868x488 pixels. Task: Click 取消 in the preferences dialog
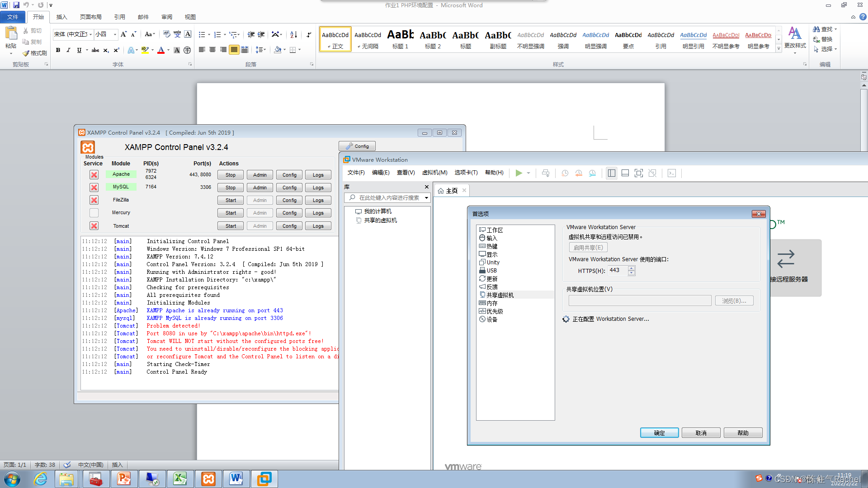(x=701, y=433)
